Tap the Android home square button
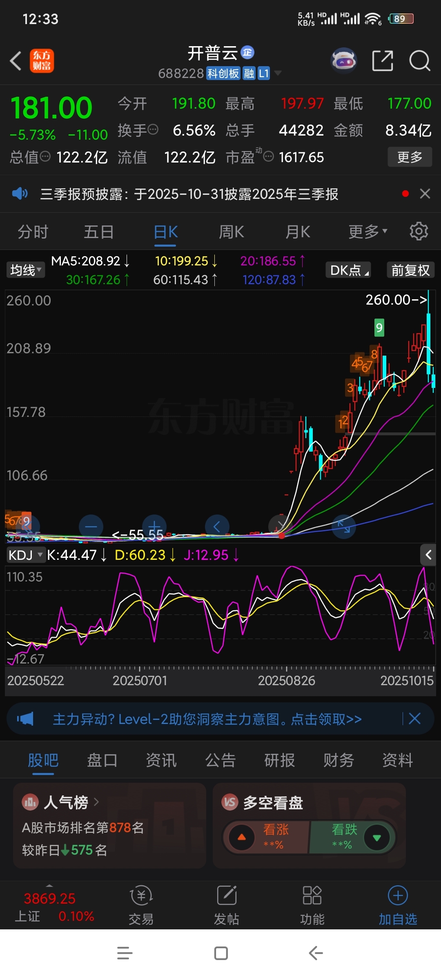Screen dimensions: 441x980 221,953
